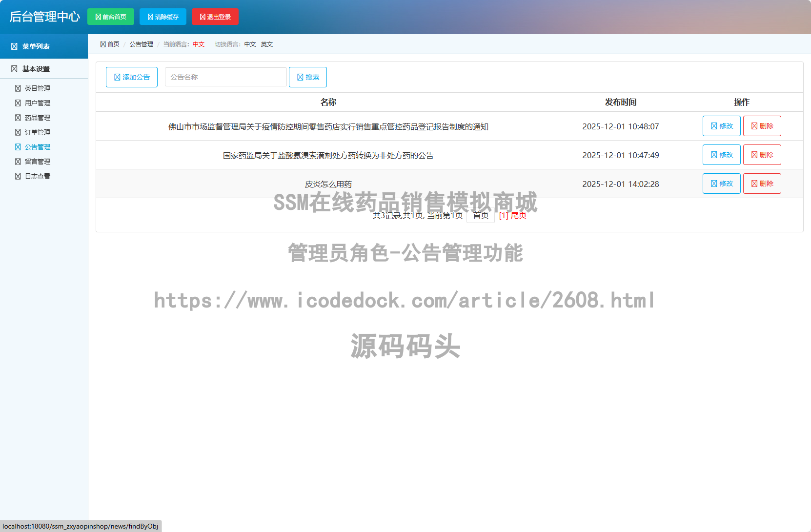Click 修改 for the 国家药监局 announcement
The image size is (811, 532).
[721, 155]
